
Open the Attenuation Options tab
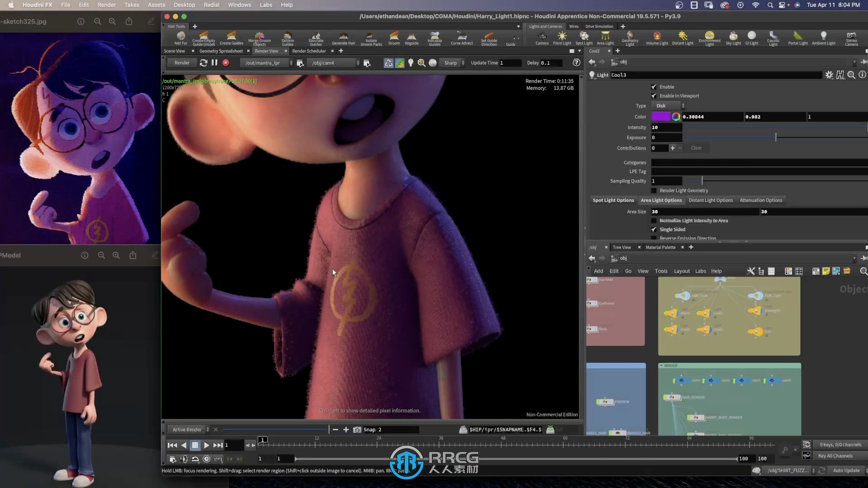click(761, 200)
